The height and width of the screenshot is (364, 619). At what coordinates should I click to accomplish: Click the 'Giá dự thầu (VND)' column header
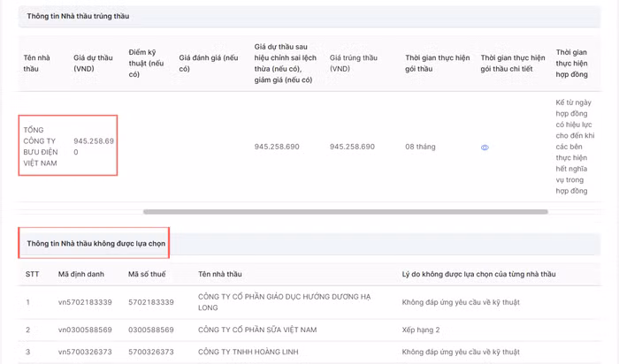click(93, 63)
